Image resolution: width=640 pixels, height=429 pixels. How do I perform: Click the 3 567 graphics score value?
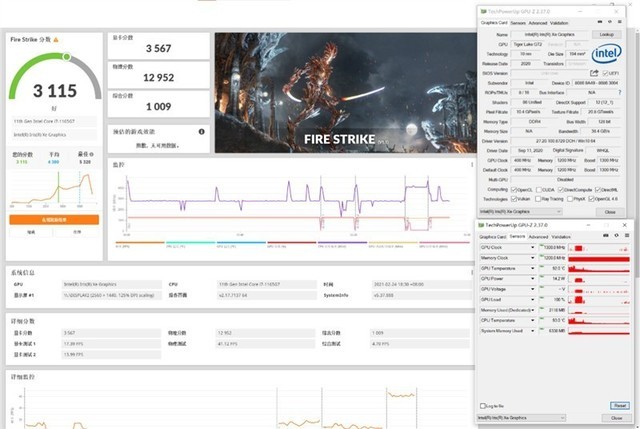click(x=158, y=49)
